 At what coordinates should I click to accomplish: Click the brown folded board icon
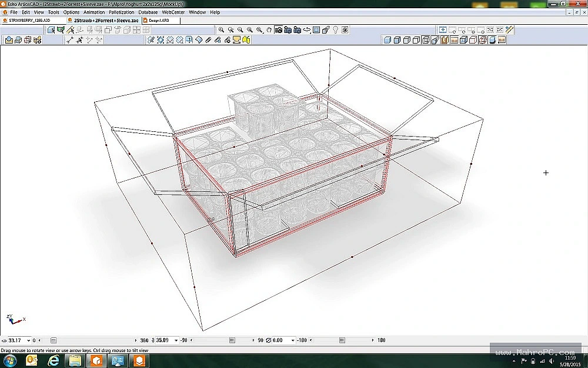pos(445,39)
